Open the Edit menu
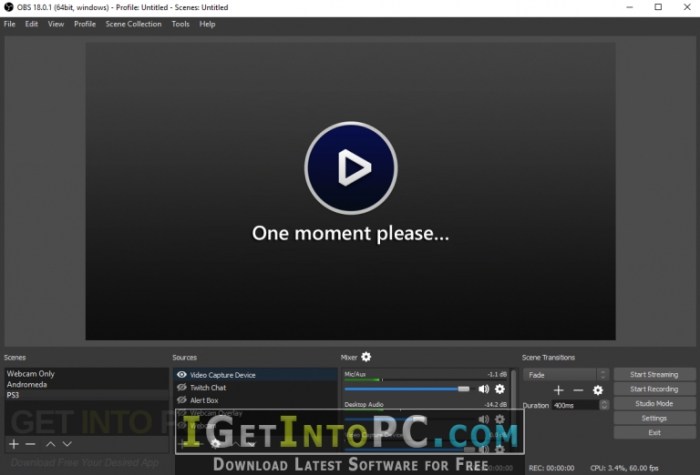The image size is (700, 475). (31, 24)
